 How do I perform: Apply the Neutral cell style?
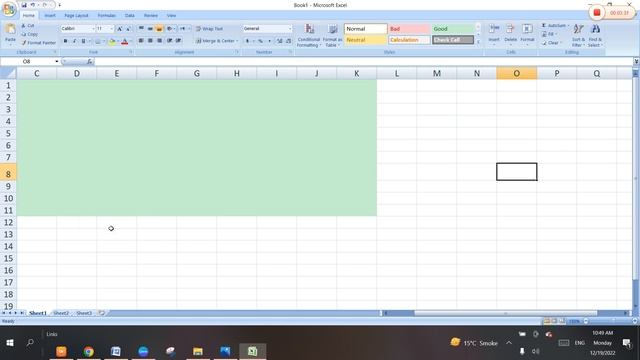click(366, 40)
